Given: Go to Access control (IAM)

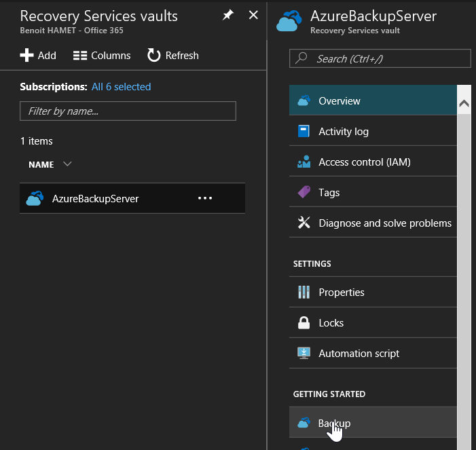Looking at the screenshot, I should pos(364,162).
